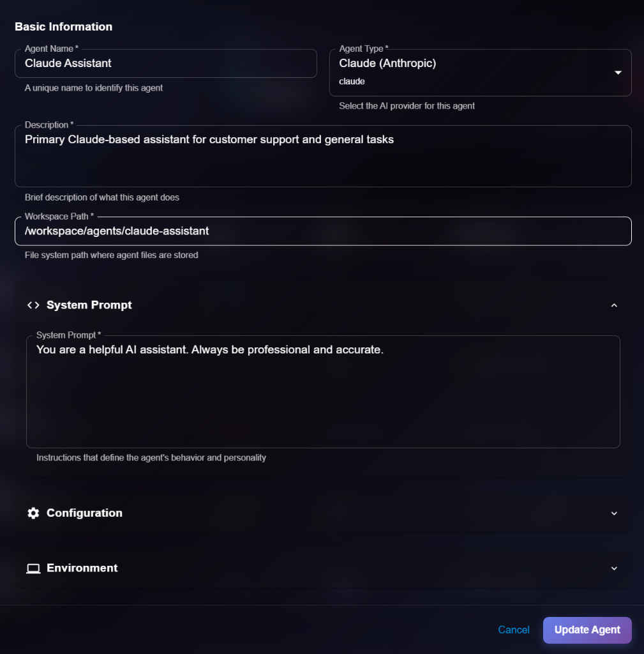
Task: Click the System Prompt section header title
Action: coord(89,305)
